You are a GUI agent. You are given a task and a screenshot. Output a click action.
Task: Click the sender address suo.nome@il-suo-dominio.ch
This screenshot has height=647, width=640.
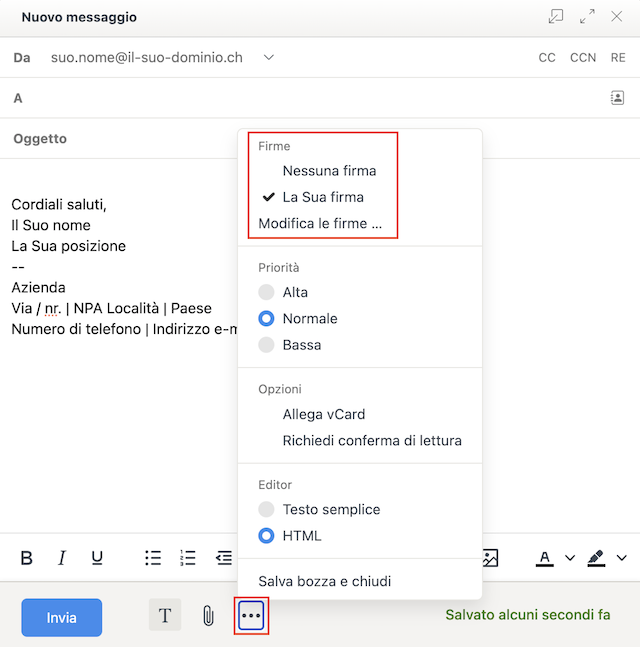(146, 57)
